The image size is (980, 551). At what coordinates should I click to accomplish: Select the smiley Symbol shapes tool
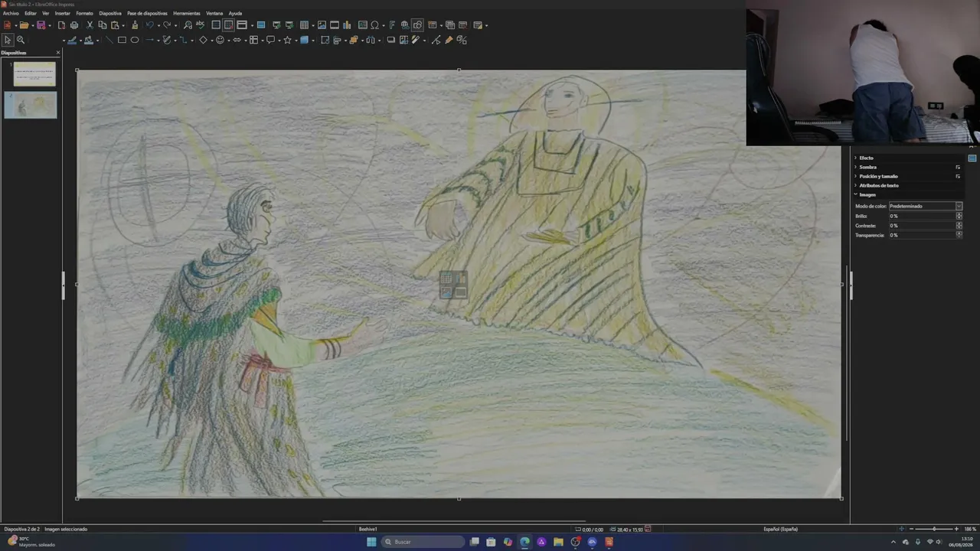[x=220, y=40]
